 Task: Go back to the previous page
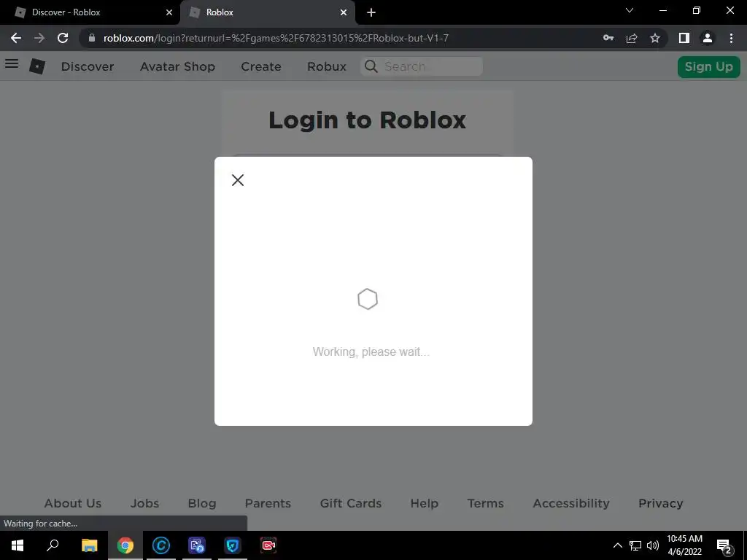click(16, 38)
